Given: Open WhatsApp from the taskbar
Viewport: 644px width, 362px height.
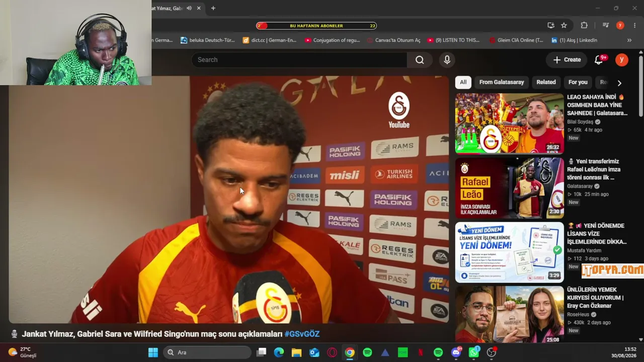Looking at the screenshot, I should 474,352.
